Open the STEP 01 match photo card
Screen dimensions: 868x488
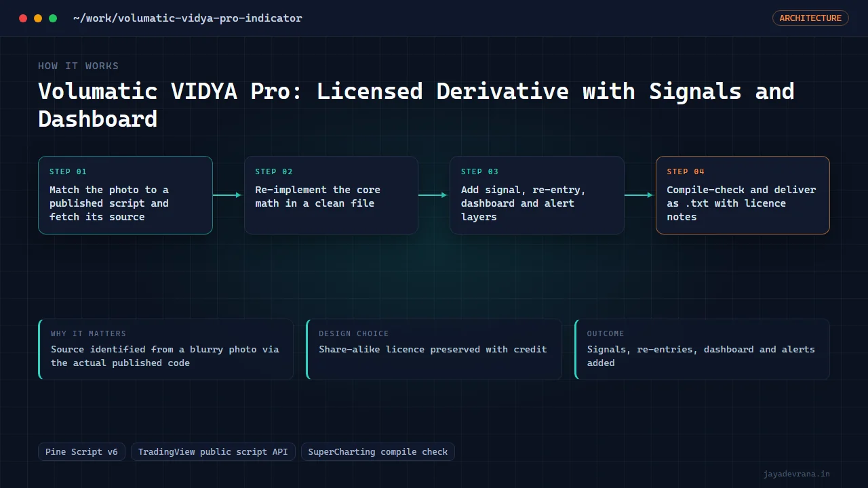click(x=125, y=195)
